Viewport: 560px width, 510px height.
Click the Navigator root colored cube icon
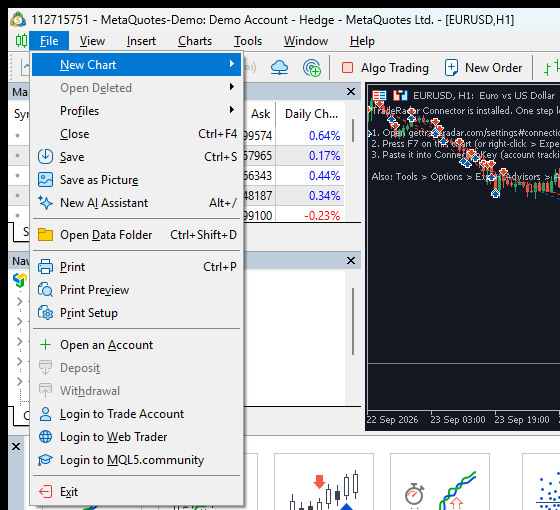[x=20, y=280]
